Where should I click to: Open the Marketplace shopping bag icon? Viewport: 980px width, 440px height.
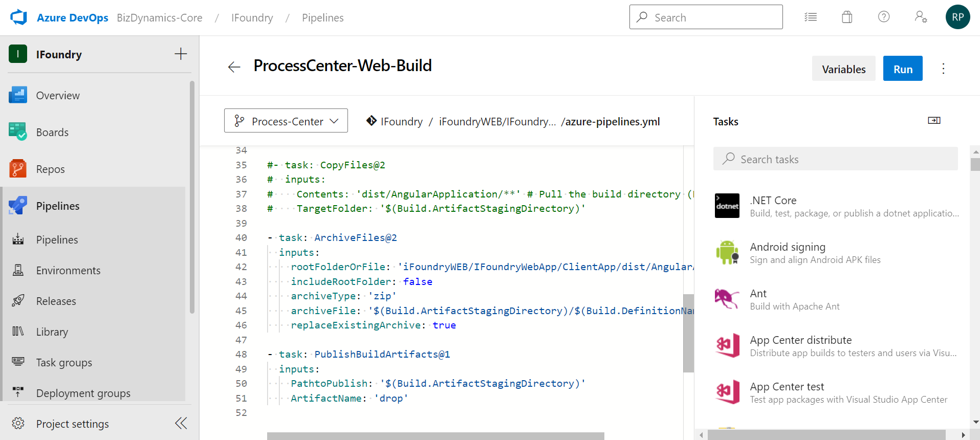click(x=847, y=17)
